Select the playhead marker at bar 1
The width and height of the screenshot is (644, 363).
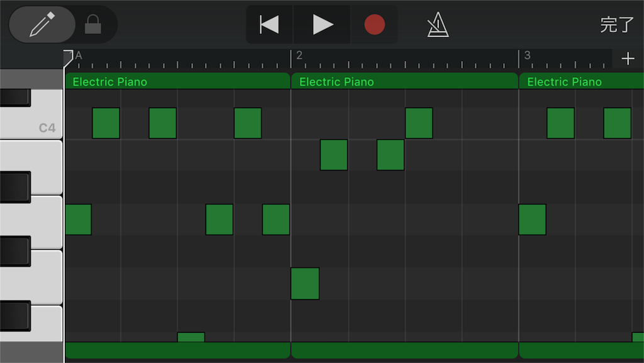coord(68,57)
